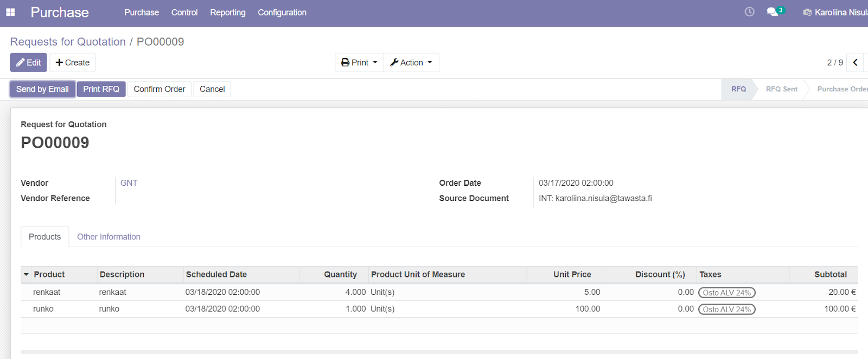This screenshot has width=868, height=359.
Task: Open the Print dropdown
Action: coord(359,62)
